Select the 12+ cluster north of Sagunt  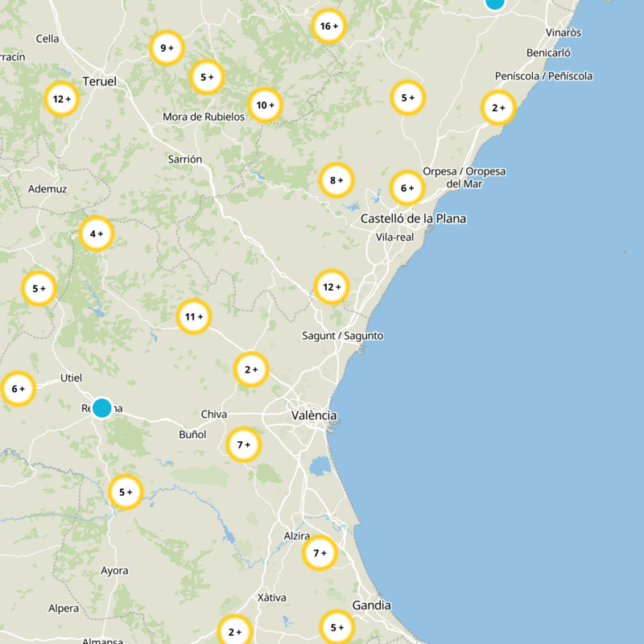click(x=333, y=286)
